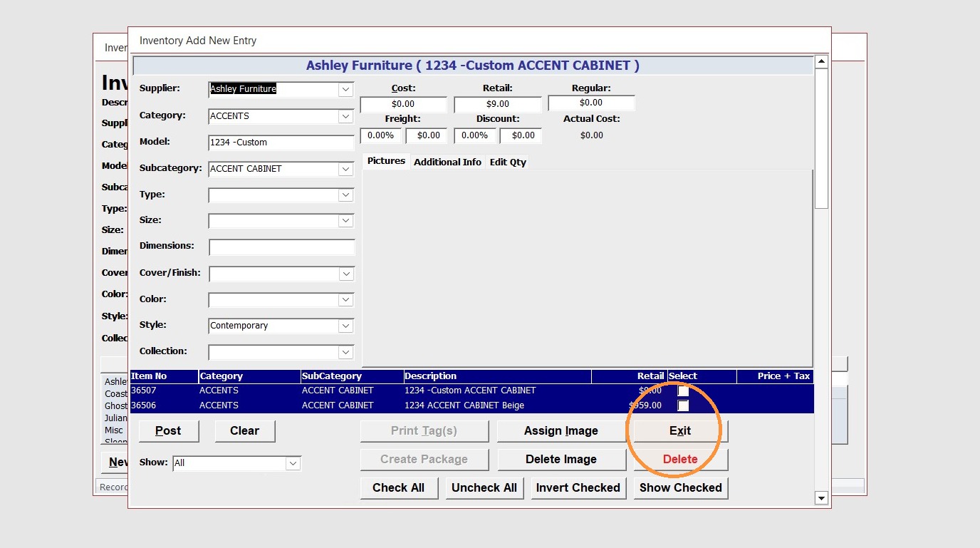Select the Cost field showing $0.00
Screen dimensions: 980x548
pyautogui.click(x=403, y=104)
